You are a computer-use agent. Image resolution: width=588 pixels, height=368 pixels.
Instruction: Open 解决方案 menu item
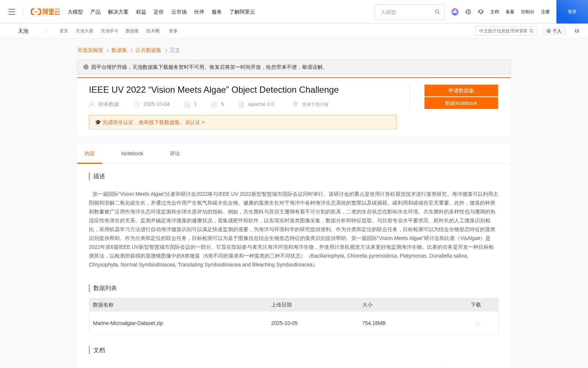pyautogui.click(x=118, y=12)
